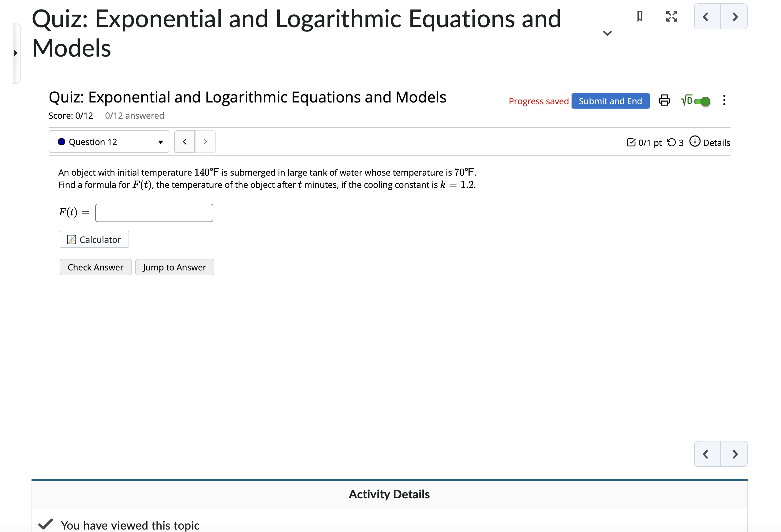Click the fullscreen expand icon

click(x=671, y=16)
